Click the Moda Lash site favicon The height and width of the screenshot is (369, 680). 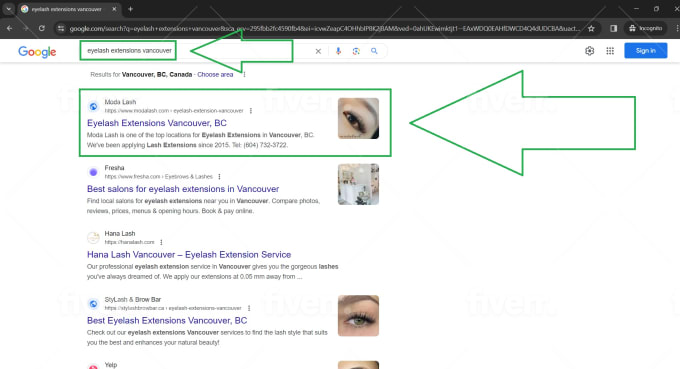click(93, 106)
